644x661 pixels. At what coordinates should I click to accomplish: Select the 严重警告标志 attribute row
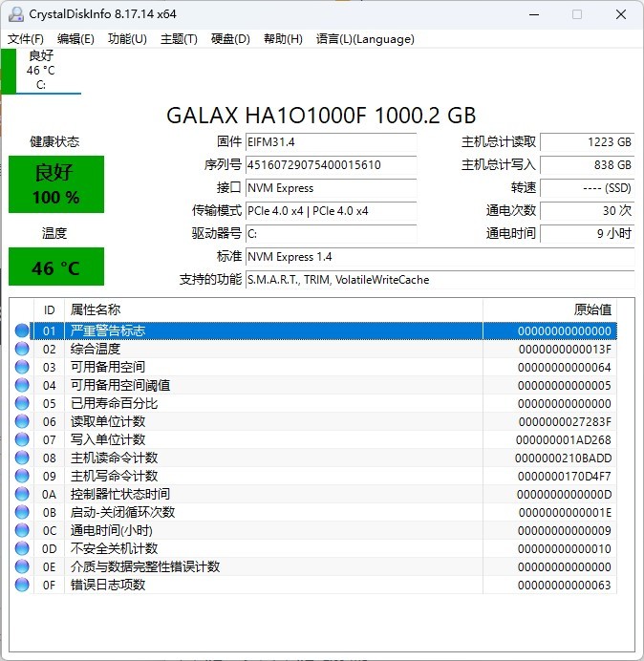pyautogui.click(x=313, y=330)
